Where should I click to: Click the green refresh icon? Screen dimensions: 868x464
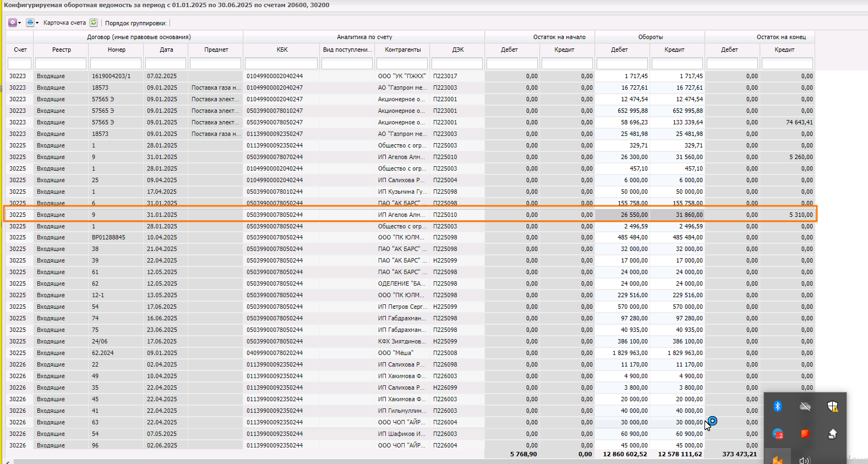coord(94,23)
